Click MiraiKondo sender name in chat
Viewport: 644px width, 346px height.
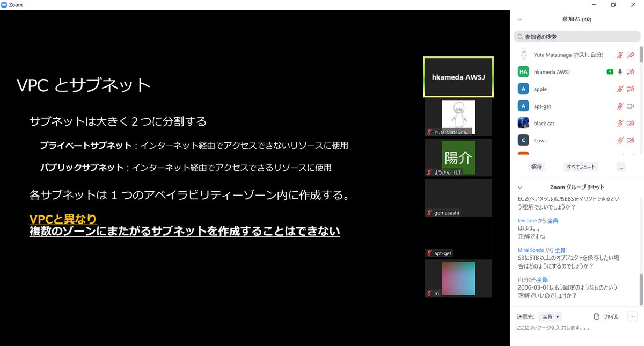click(531, 250)
